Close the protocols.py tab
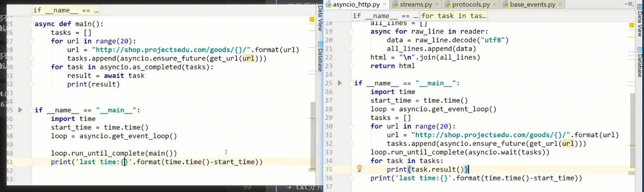The width and height of the screenshot is (644, 192). coord(494,5)
